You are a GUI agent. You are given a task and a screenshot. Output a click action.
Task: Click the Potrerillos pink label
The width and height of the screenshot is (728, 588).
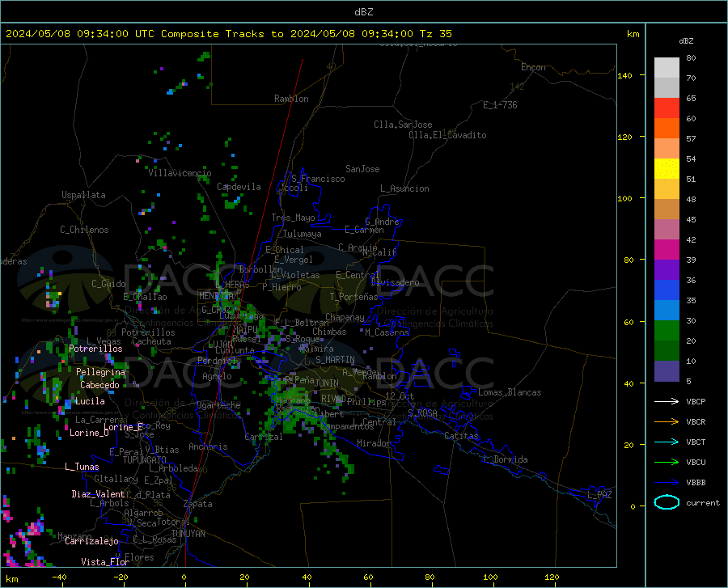pos(95,349)
